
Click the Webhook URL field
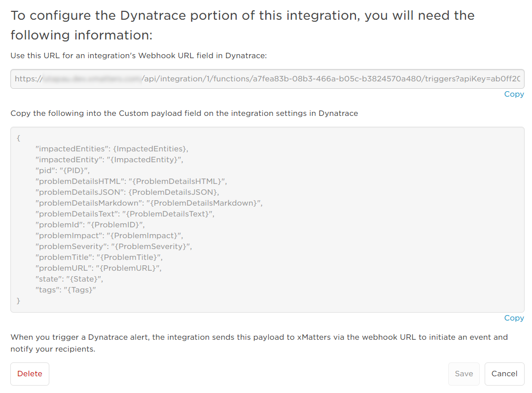point(267,79)
